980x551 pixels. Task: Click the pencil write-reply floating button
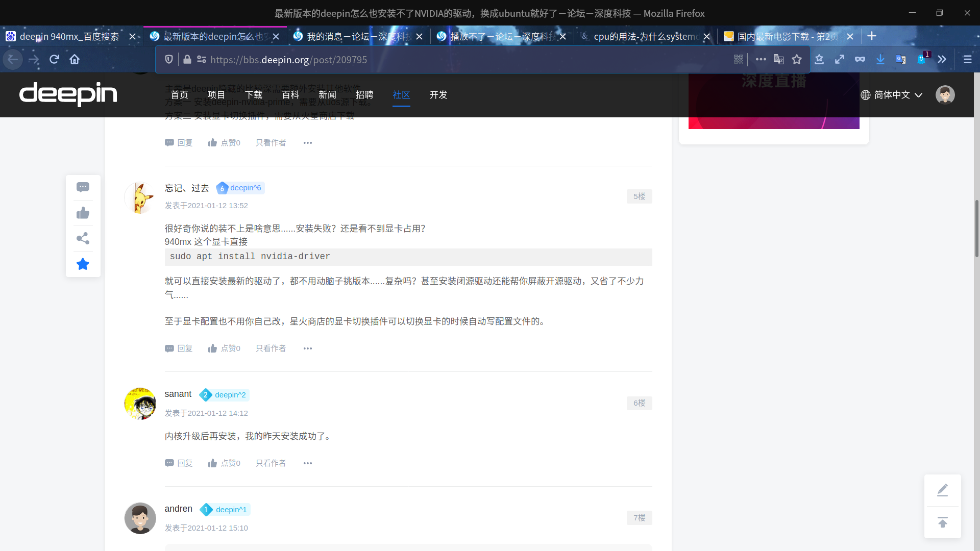(942, 490)
